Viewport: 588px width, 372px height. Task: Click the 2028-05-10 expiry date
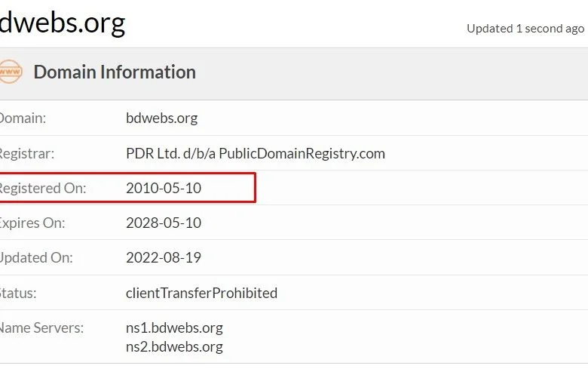164,223
